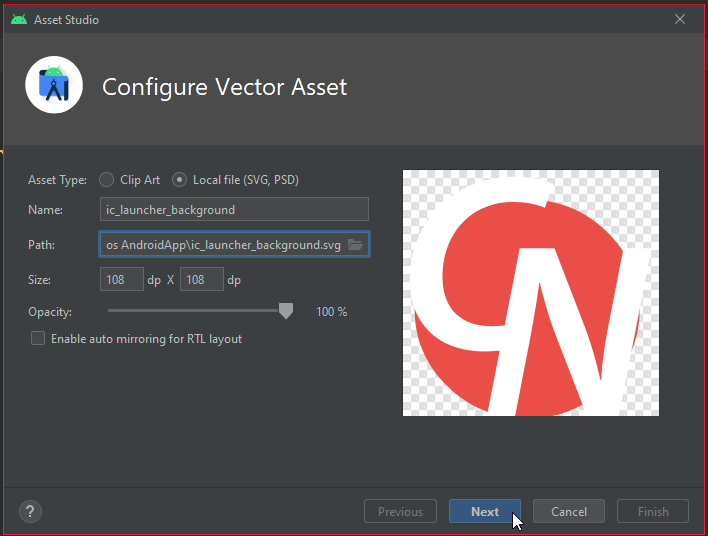The height and width of the screenshot is (536, 708).
Task: Click the Android icon in the title bar
Action: [19, 19]
